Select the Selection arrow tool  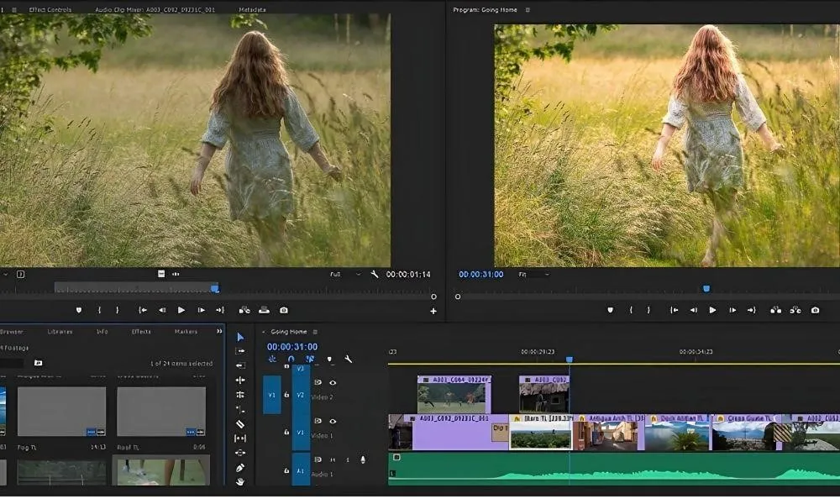click(240, 337)
